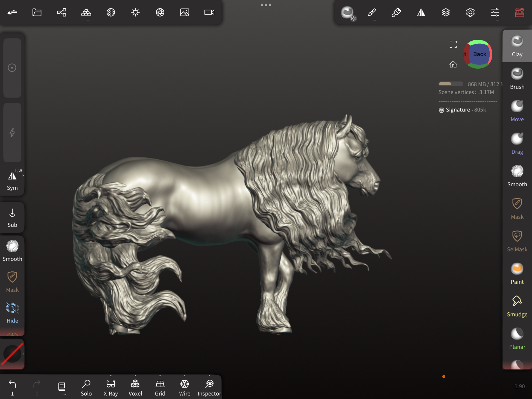Toggle Solo object mode

(86, 387)
